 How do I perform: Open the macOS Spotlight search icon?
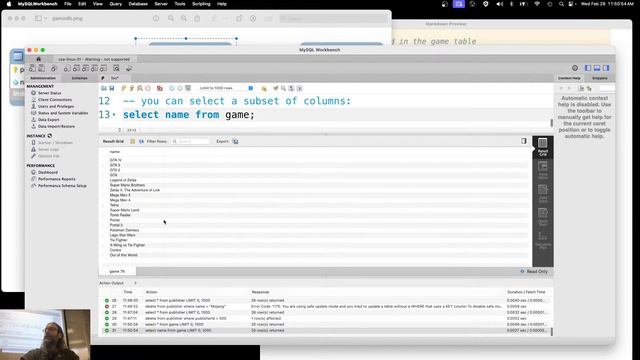tap(561, 4)
